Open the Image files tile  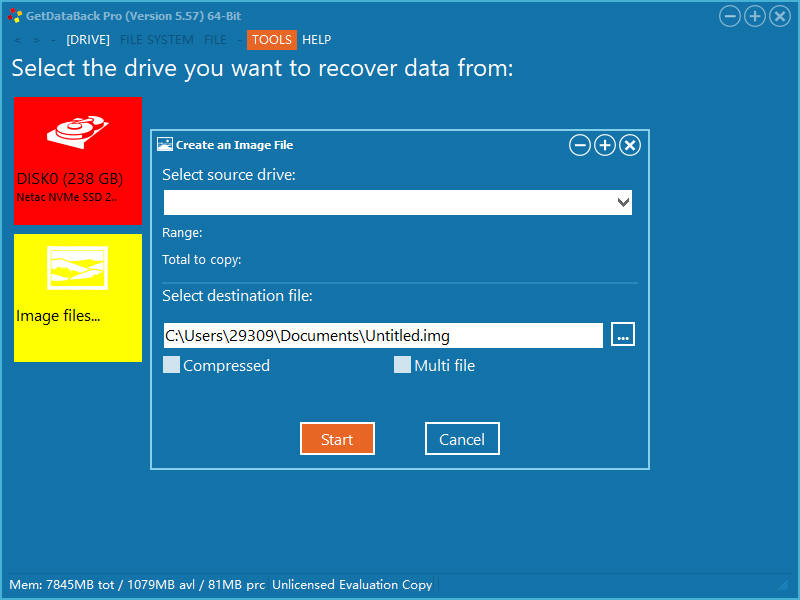point(78,297)
